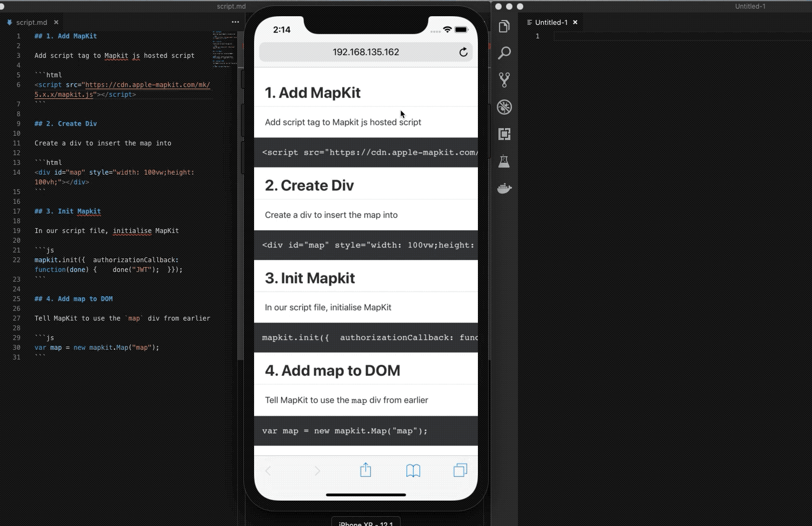Click 'Create a div to insert the map into' editor line
This screenshot has height=526, width=812.
103,143
